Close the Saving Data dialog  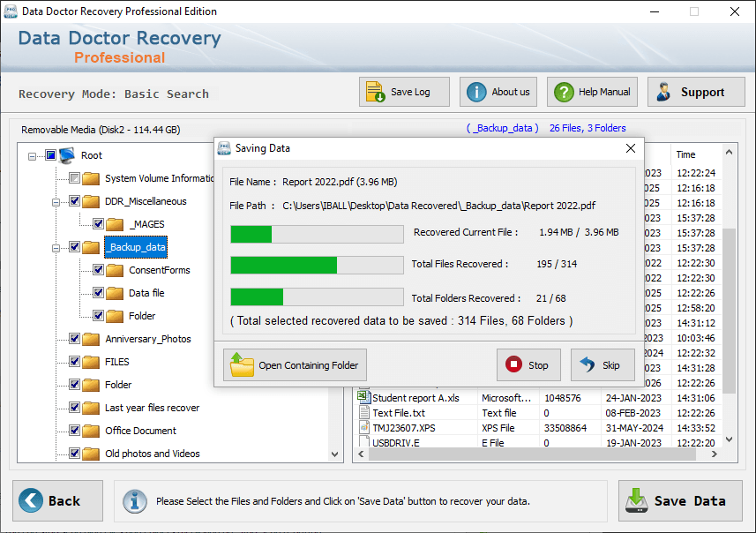(630, 148)
